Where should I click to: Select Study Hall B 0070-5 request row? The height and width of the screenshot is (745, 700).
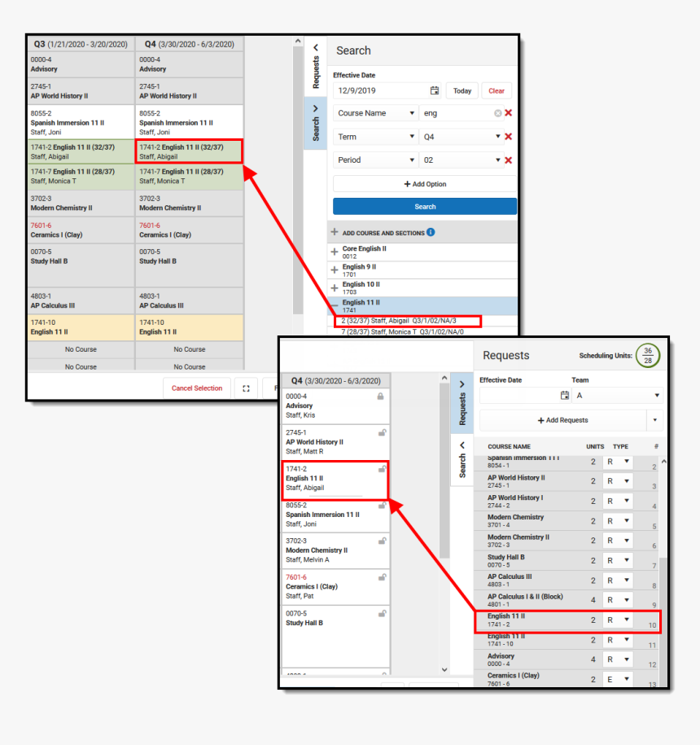(x=567, y=561)
